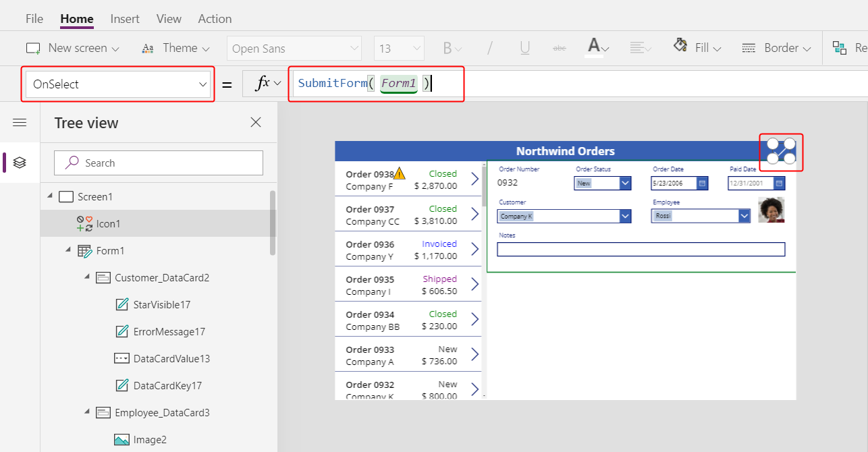Select Icon1 in the tree view

(x=108, y=223)
